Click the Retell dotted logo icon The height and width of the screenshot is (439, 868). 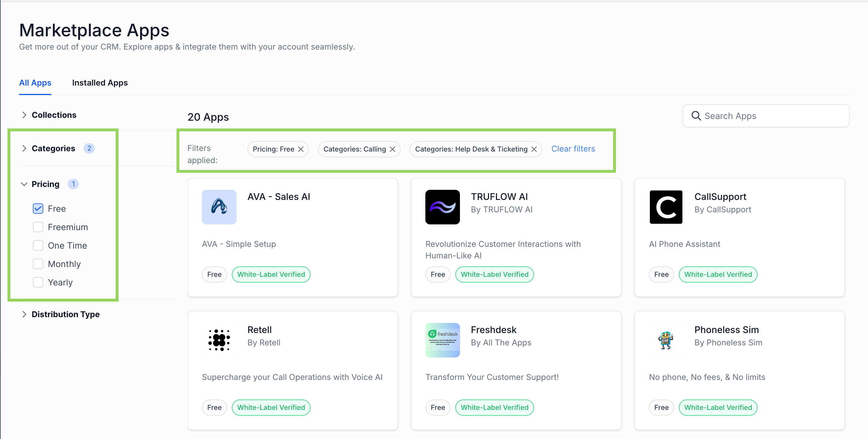pyautogui.click(x=219, y=340)
